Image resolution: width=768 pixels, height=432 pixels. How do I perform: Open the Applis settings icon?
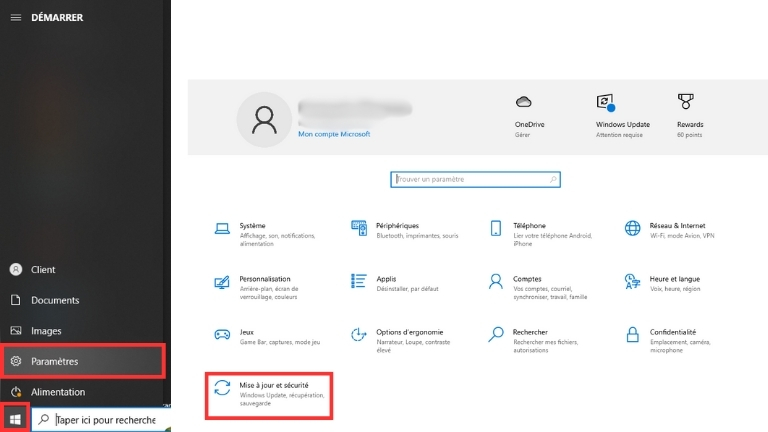(x=359, y=282)
